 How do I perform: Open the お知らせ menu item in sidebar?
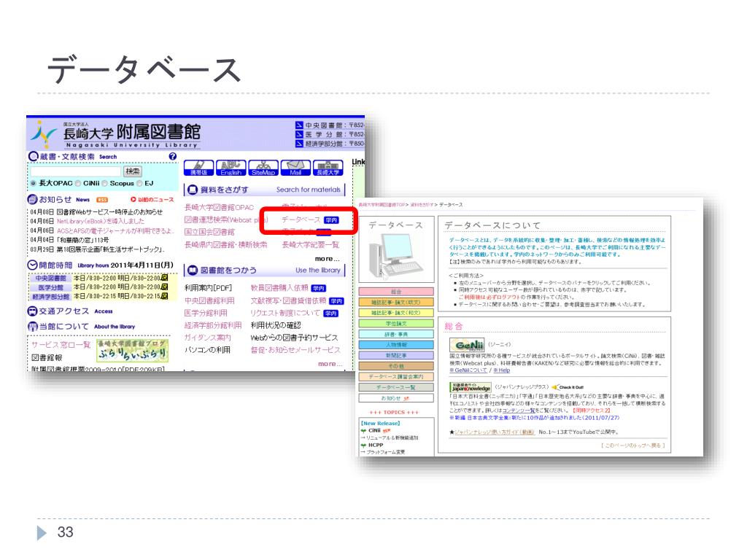coord(396,398)
